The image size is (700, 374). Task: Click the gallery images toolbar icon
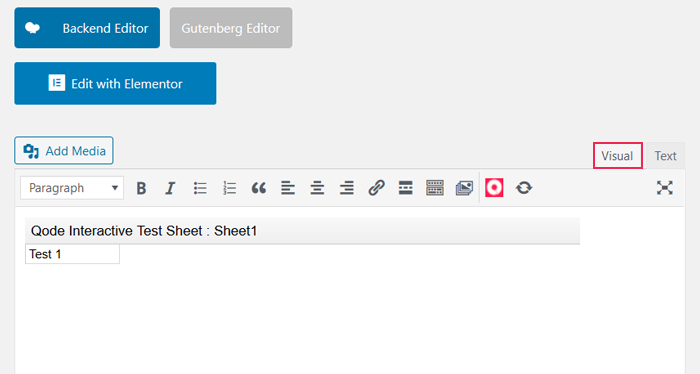[464, 188]
